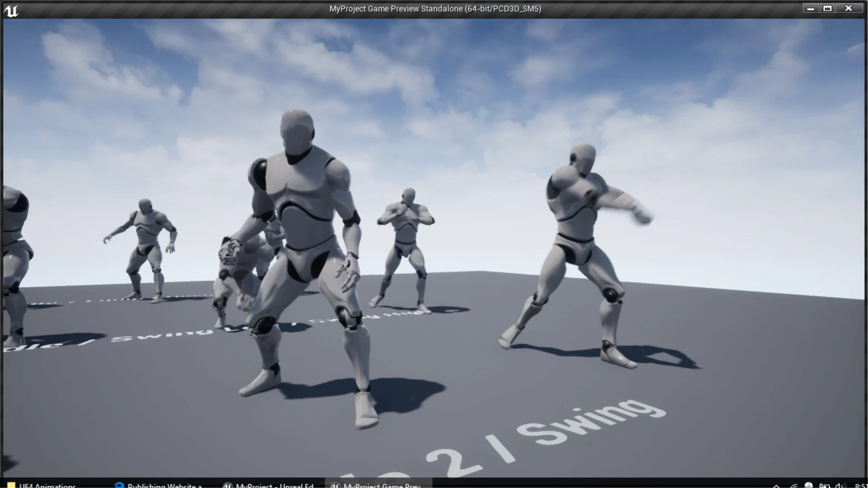Click the taskbar clock
Screen dimensions: 868x488
pyautogui.click(x=860, y=486)
